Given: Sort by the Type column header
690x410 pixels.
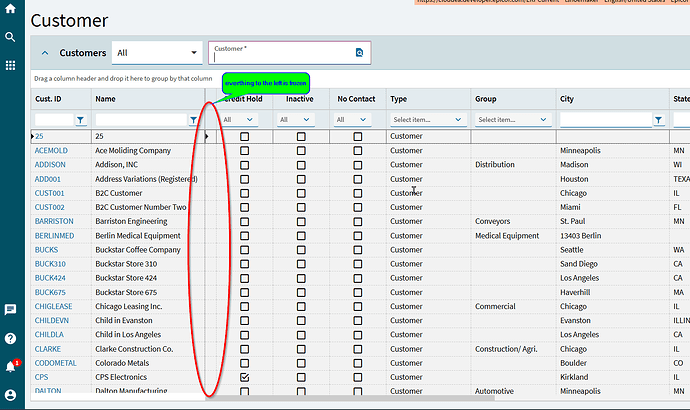Looking at the screenshot, I should coord(399,99).
